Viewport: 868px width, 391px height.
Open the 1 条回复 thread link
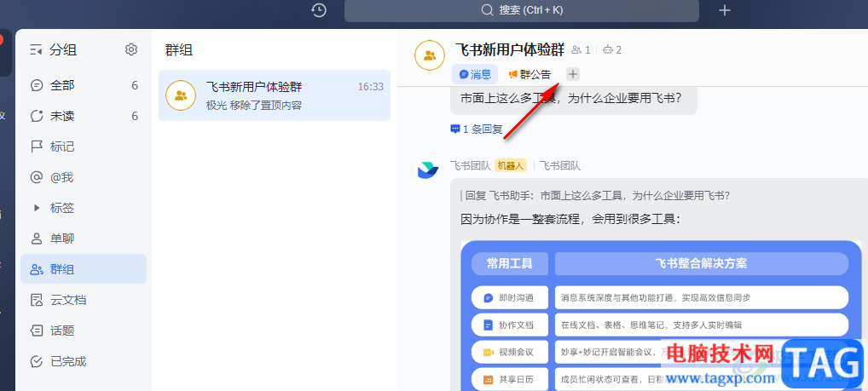coord(477,129)
